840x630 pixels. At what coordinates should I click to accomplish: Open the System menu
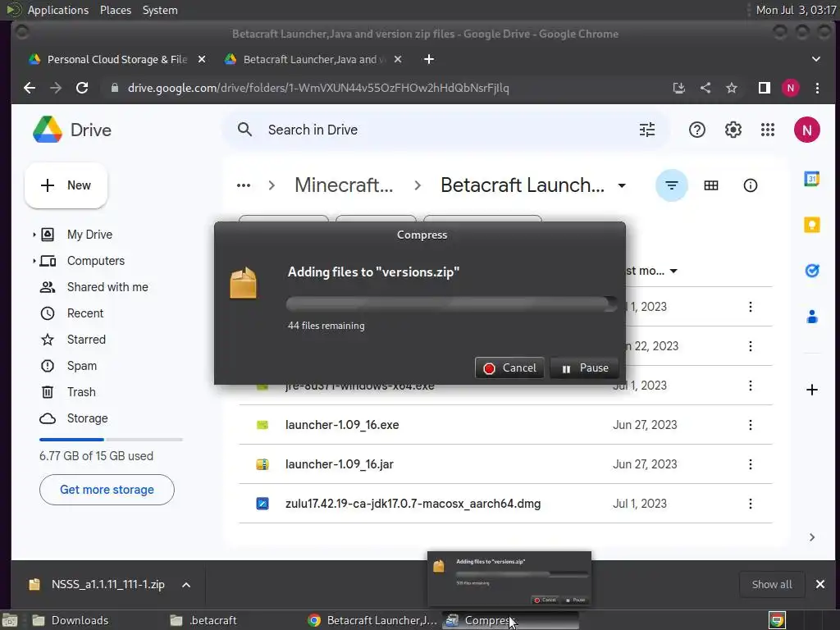coord(160,10)
